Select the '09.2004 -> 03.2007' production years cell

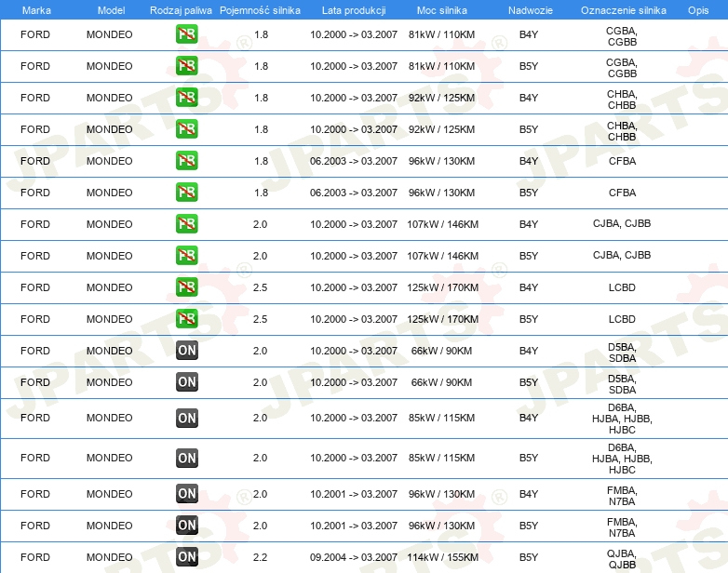[x=354, y=557]
